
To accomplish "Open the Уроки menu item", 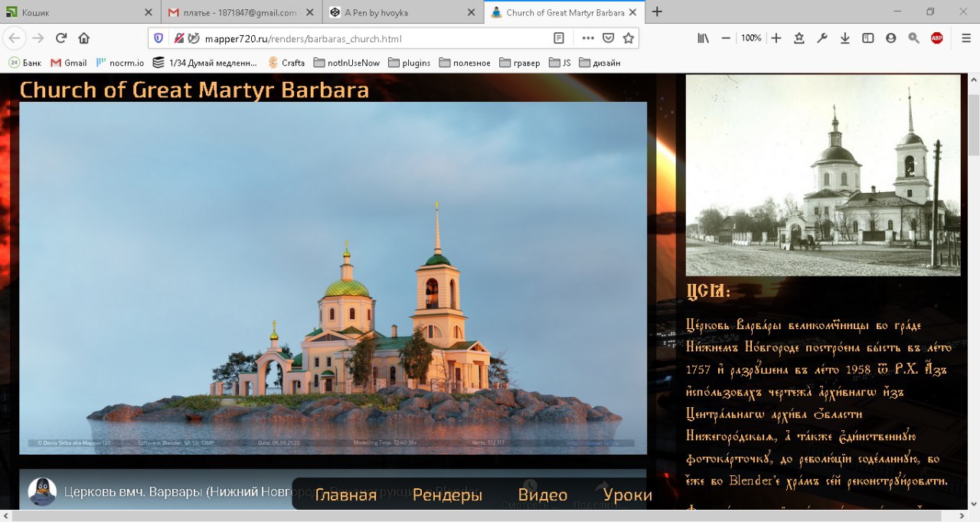I will pos(628,495).
